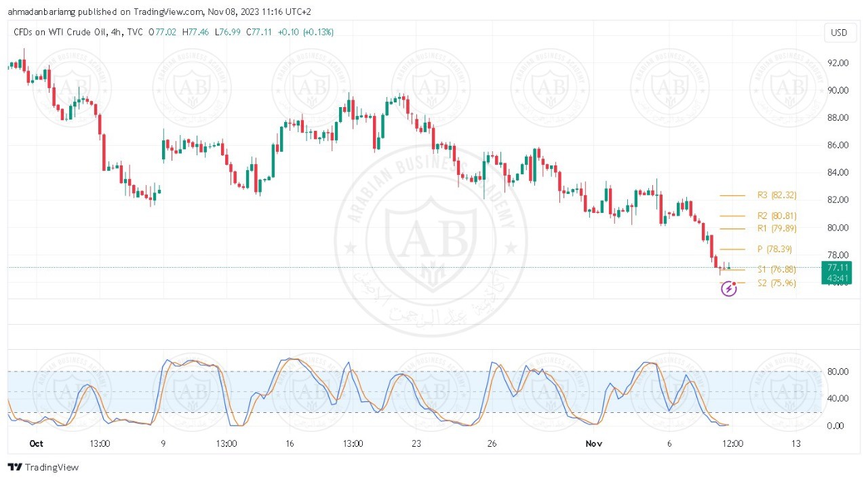The image size is (868, 480).
Task: Click the purple lightning event icon
Action: click(729, 289)
